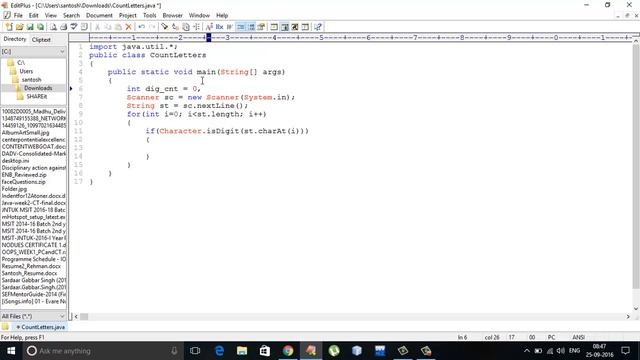Toggle the Output Window toolbar button
640x360 pixels.
tap(305, 27)
